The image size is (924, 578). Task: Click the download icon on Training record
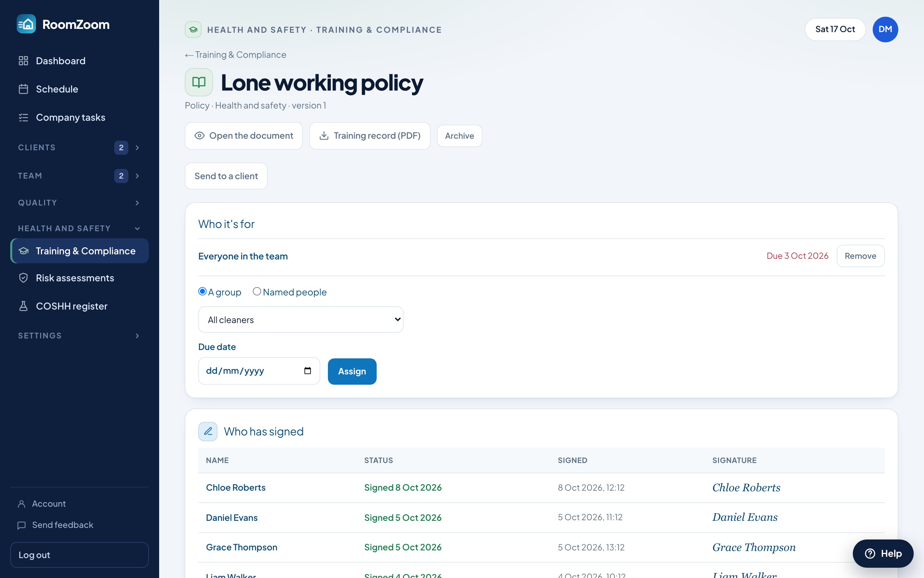pos(324,136)
